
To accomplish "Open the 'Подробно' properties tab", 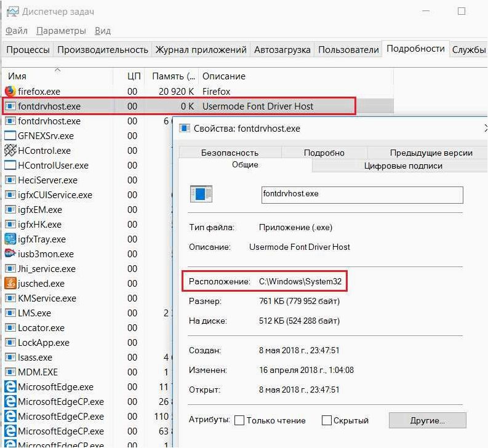I will coord(324,153).
